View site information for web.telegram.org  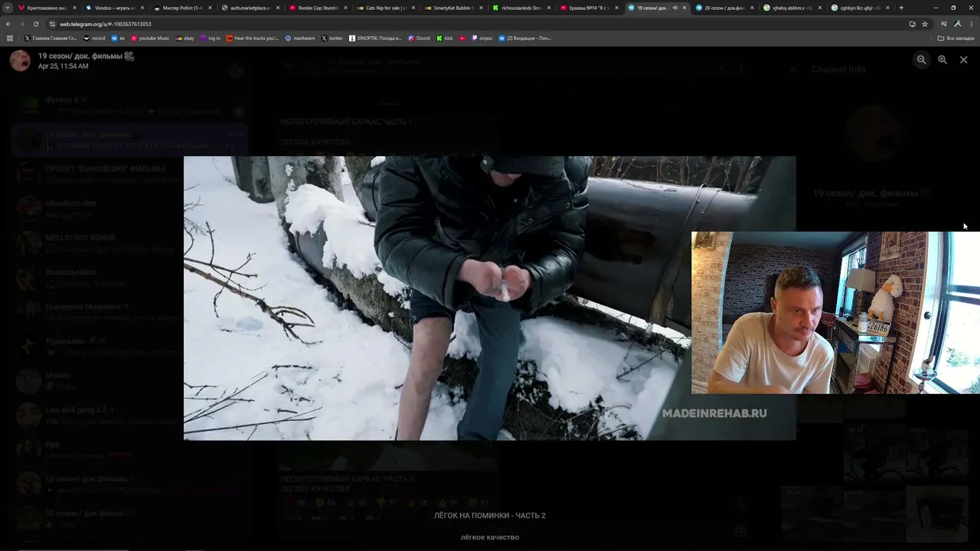[52, 24]
